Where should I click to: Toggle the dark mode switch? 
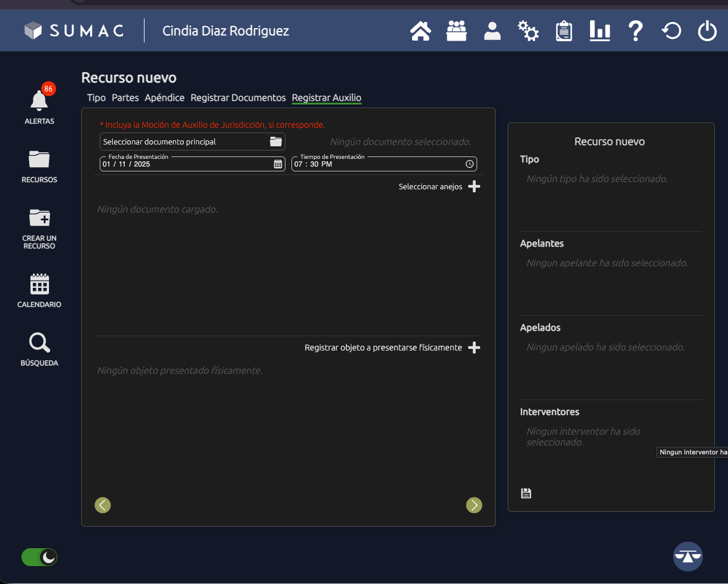click(39, 557)
